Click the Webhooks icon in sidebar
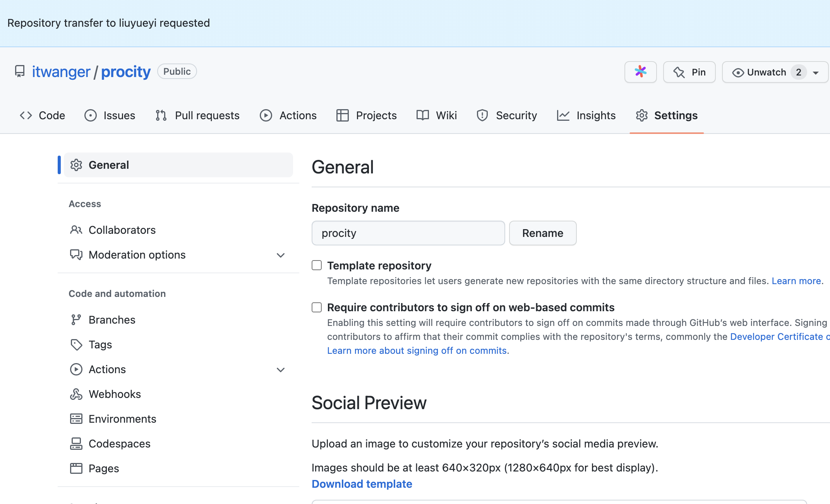Viewport: 830px width, 504px height. click(76, 394)
